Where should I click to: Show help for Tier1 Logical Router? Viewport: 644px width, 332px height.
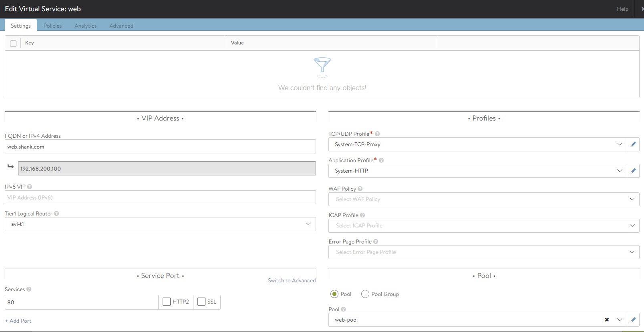(56, 213)
